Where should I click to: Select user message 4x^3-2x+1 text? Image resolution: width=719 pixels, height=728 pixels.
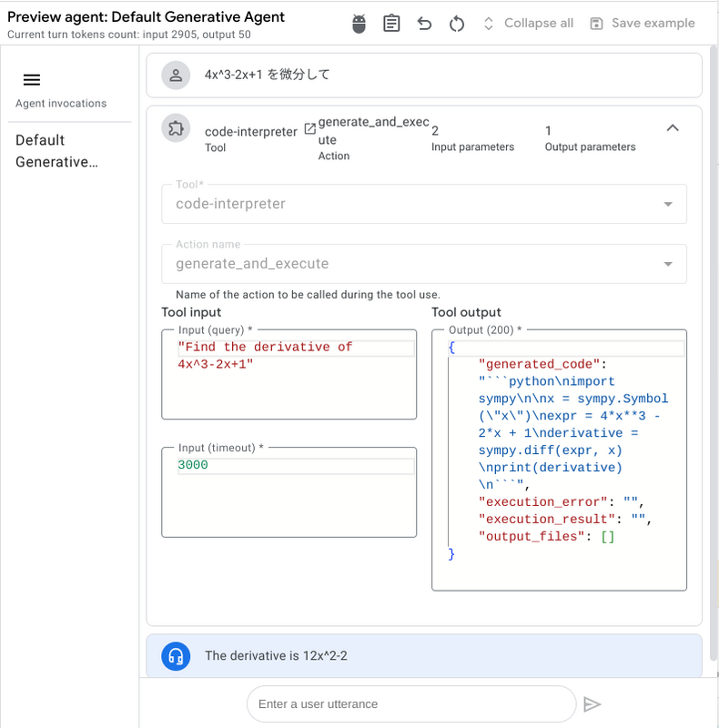pyautogui.click(x=267, y=75)
